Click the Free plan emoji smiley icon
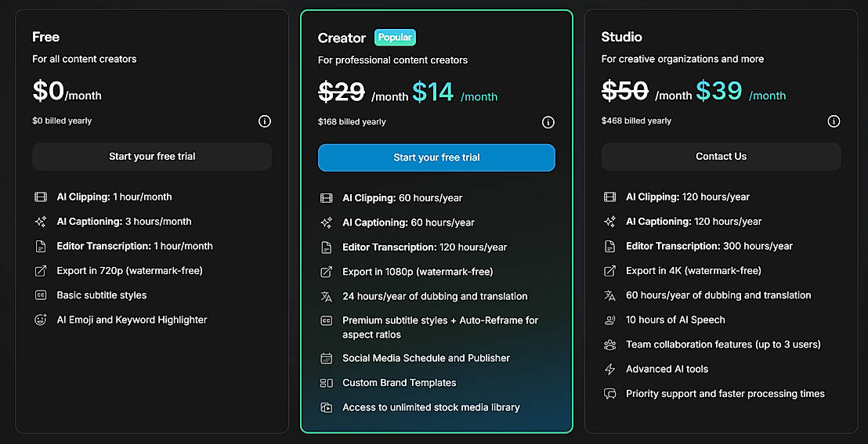This screenshot has width=868, height=444. (41, 319)
